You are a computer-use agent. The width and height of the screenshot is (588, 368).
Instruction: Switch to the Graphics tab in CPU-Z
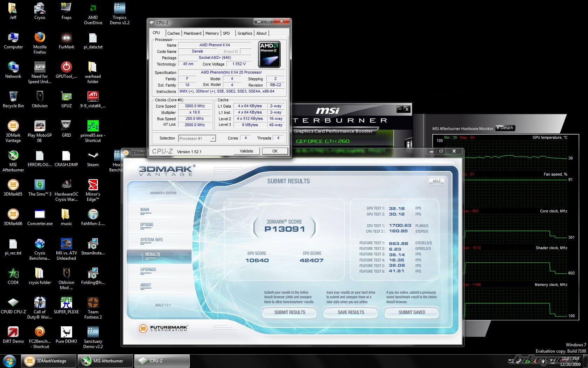click(245, 33)
